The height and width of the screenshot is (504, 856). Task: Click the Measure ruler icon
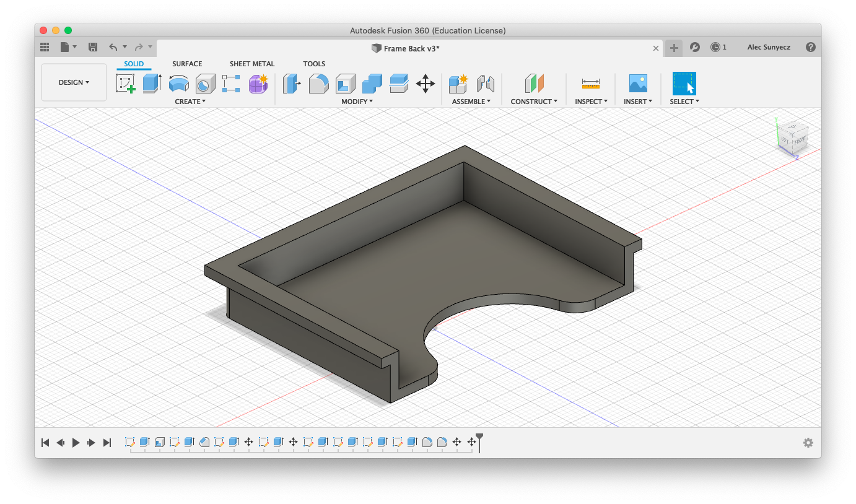590,83
